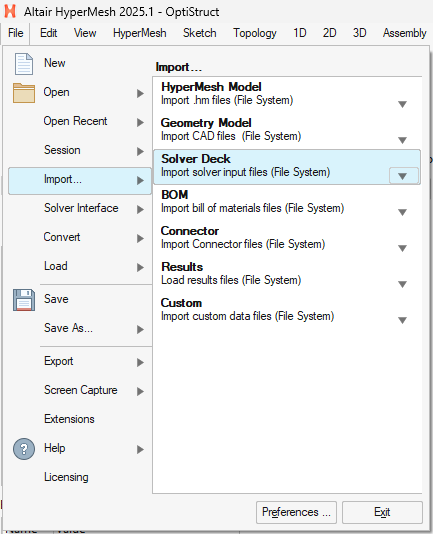
Task: Expand the Load submenu arrow
Action: pyautogui.click(x=140, y=267)
